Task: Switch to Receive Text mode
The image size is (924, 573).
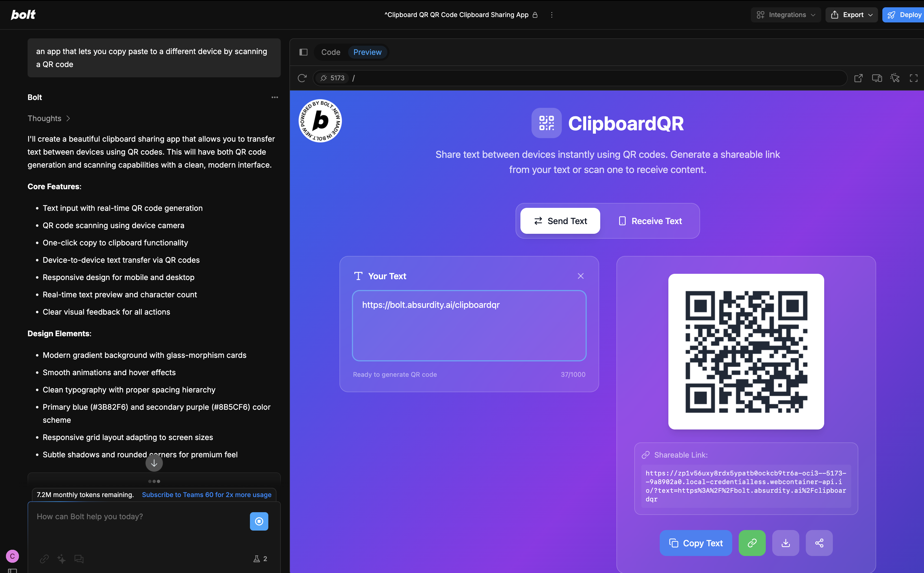Action: coord(650,221)
